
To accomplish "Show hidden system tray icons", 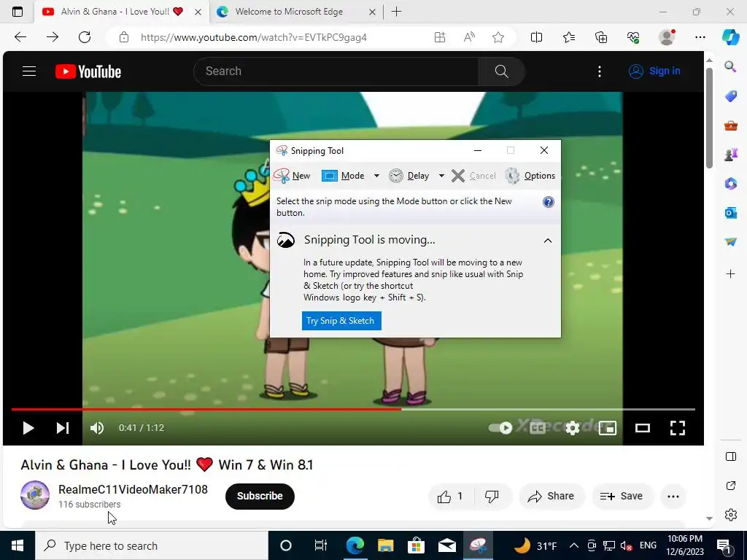I will coord(574,545).
